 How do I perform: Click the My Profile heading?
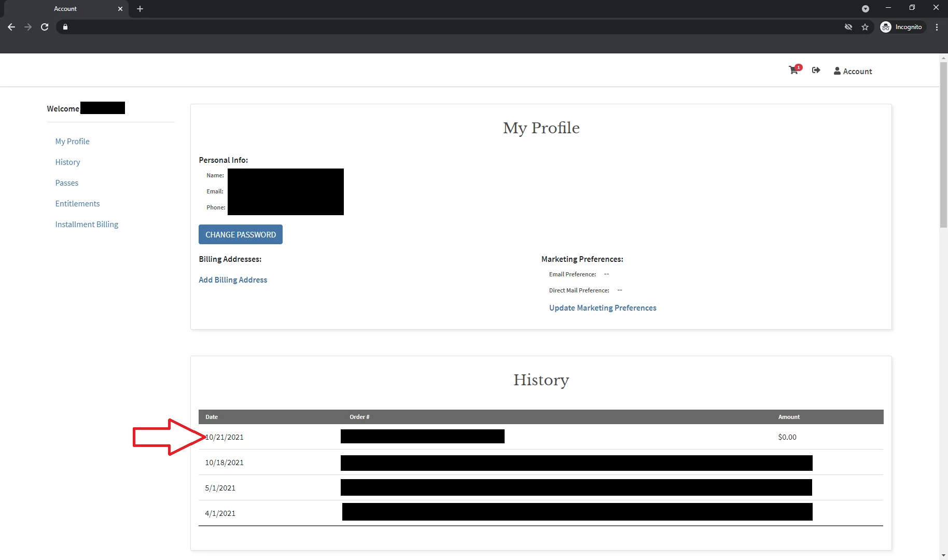tap(541, 128)
